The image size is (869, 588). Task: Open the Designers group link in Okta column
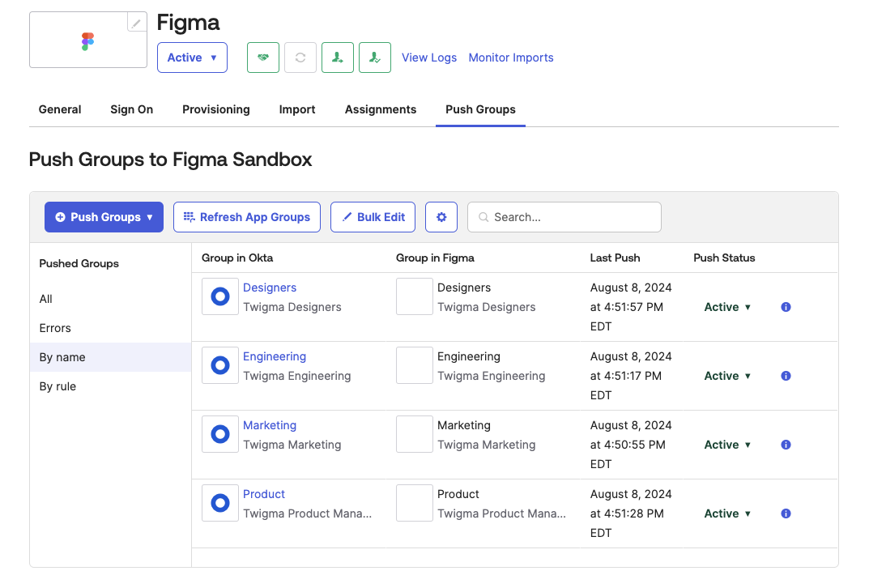[x=270, y=288]
